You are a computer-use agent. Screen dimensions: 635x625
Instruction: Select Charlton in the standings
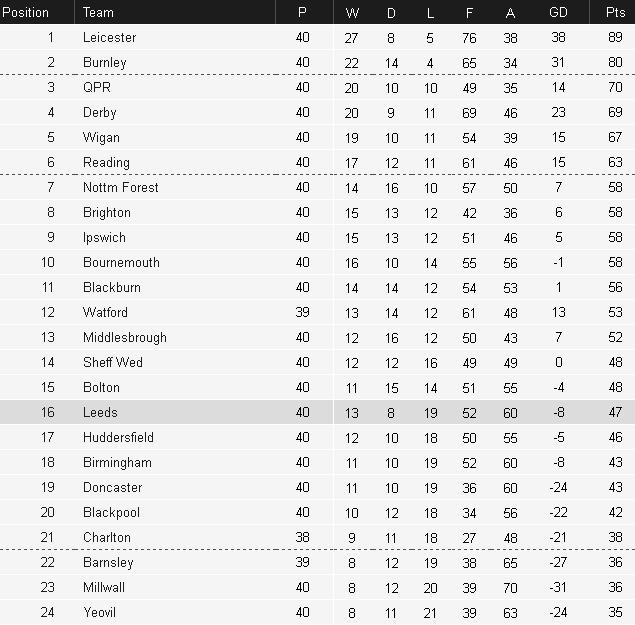[x=107, y=538]
